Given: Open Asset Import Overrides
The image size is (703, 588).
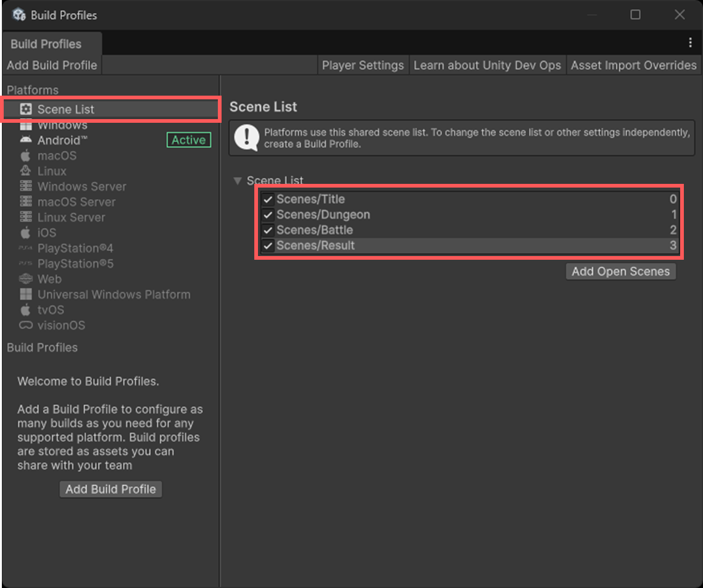Looking at the screenshot, I should tap(633, 65).
